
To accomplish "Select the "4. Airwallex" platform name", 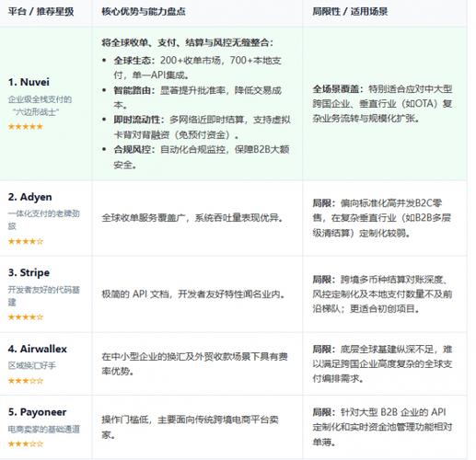I will [x=38, y=349].
